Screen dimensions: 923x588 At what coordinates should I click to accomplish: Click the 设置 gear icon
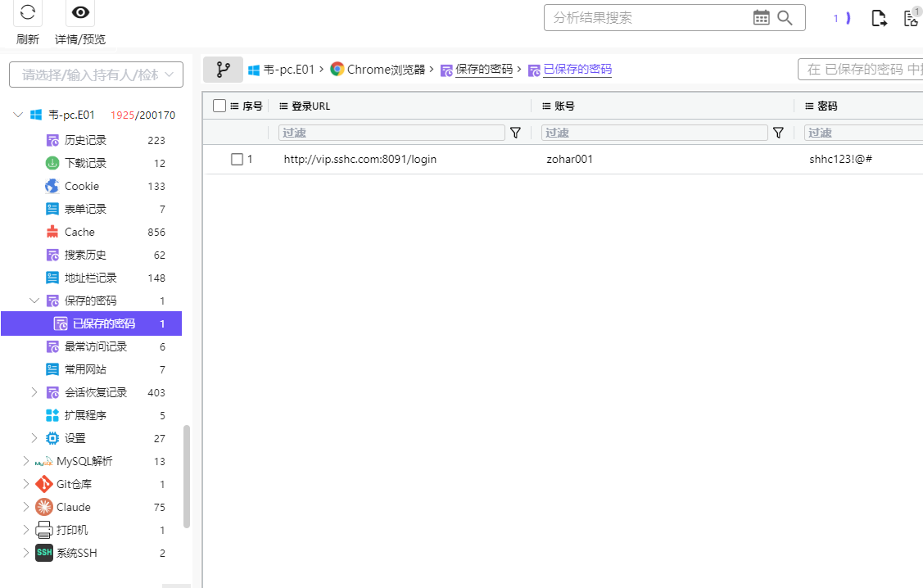pyautogui.click(x=52, y=438)
